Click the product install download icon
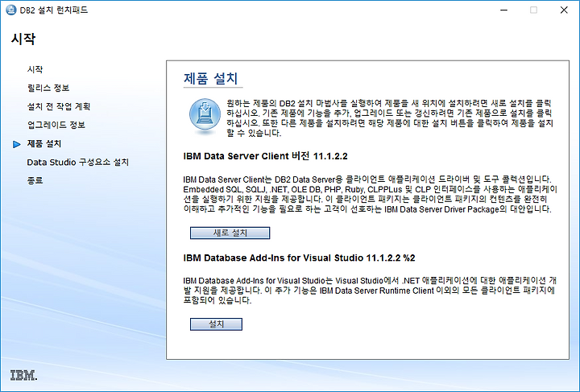This screenshot has height=392, width=580. coord(205,116)
